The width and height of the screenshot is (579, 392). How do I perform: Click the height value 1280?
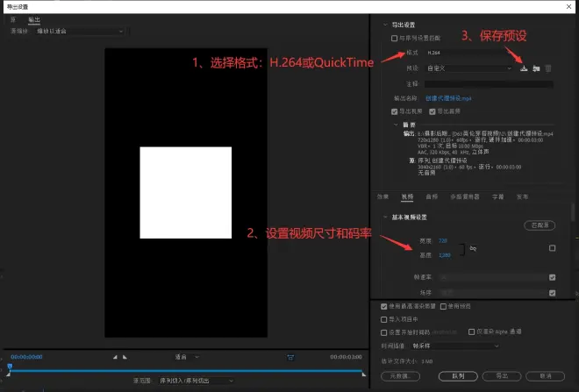[445, 255]
